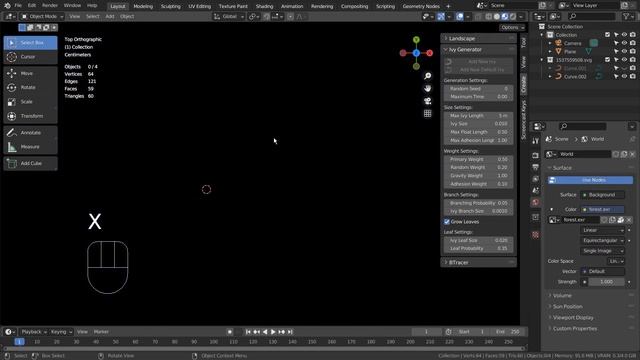Click the green Y axis gizmo ball
This screenshot has width=640, height=360.
pyautogui.click(x=416, y=40)
